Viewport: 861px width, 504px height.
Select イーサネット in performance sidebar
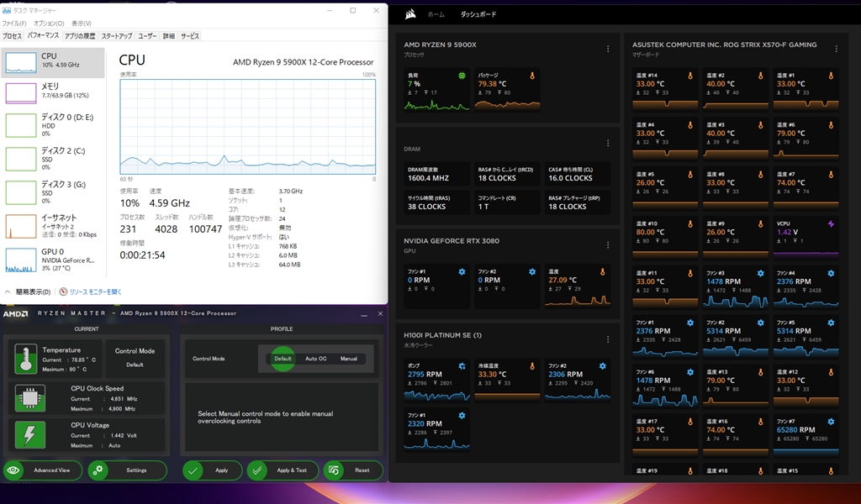coord(53,225)
